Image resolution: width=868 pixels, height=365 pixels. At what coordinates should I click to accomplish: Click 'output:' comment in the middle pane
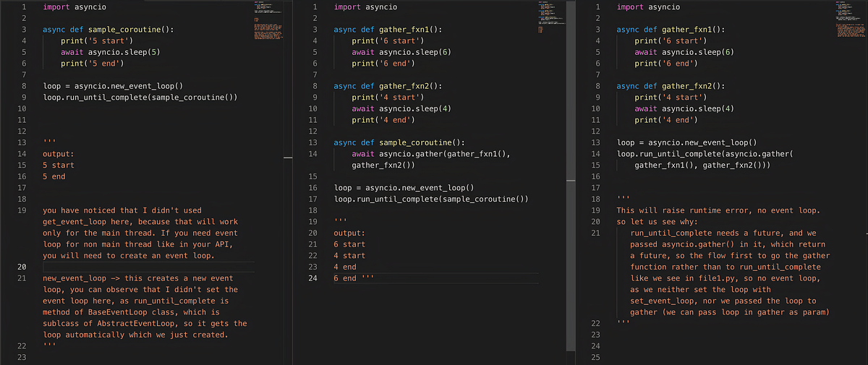click(349, 233)
